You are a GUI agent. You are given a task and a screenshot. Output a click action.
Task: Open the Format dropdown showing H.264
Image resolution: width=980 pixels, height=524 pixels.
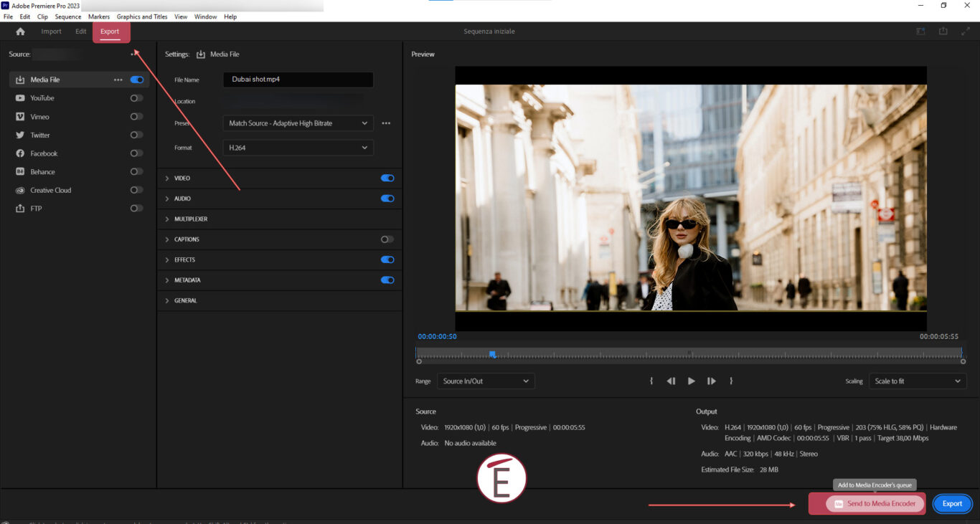coord(298,148)
